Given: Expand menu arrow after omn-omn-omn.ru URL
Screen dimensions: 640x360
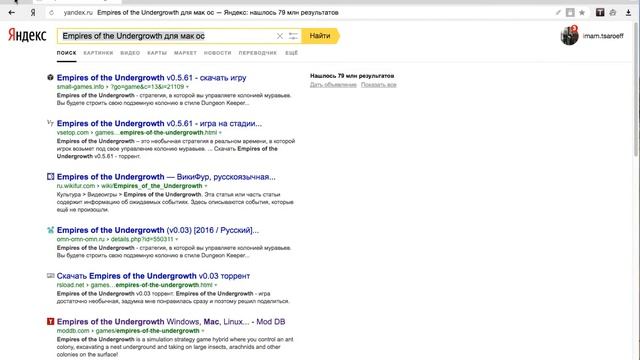Looking at the screenshot, I should coord(176,240).
